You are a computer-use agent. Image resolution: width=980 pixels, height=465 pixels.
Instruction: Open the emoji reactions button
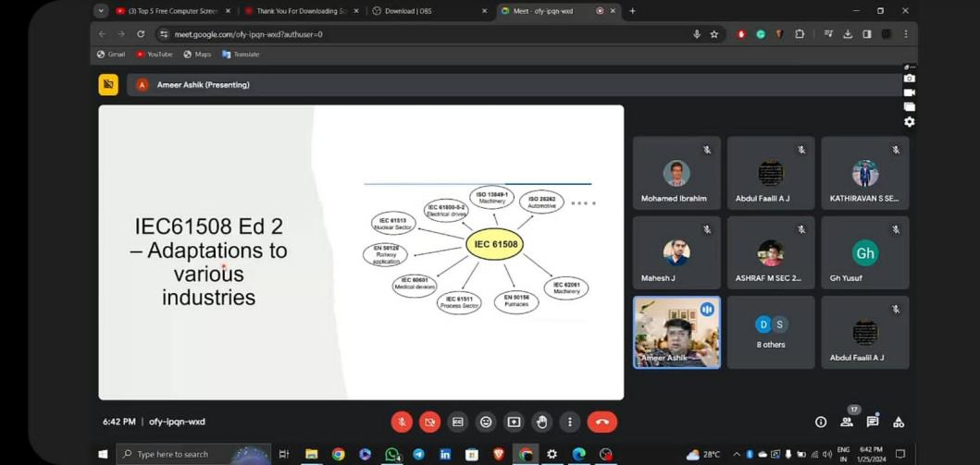coord(486,422)
